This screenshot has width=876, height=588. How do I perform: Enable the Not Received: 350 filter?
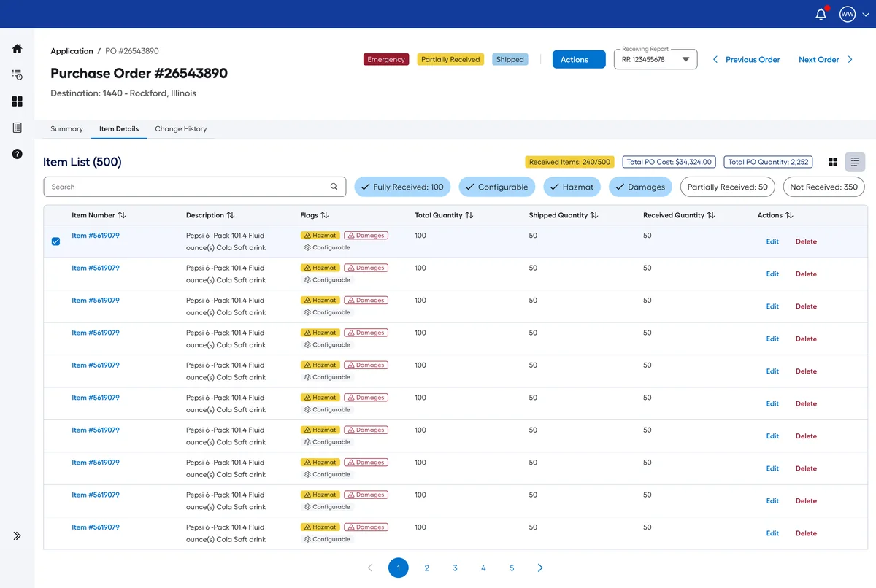[824, 187]
